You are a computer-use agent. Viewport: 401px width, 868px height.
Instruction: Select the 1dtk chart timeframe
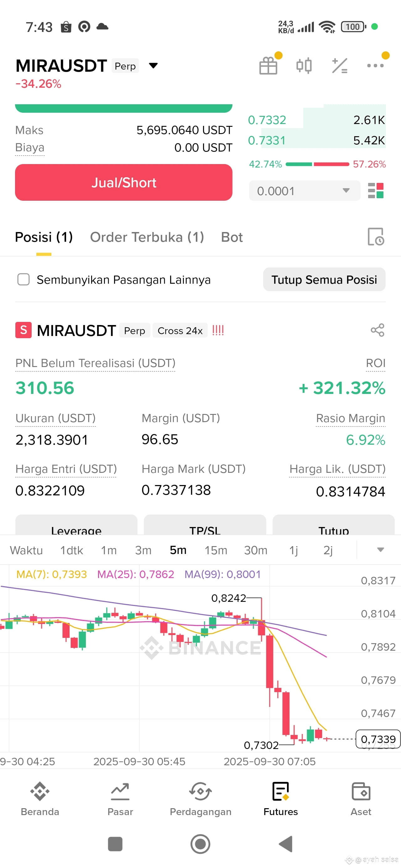click(x=71, y=550)
